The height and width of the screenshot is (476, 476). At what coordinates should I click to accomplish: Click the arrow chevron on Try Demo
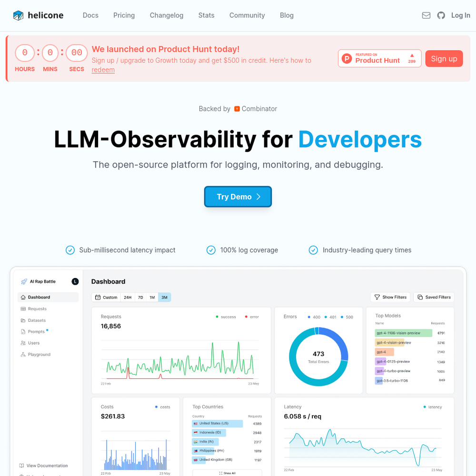coord(258,197)
